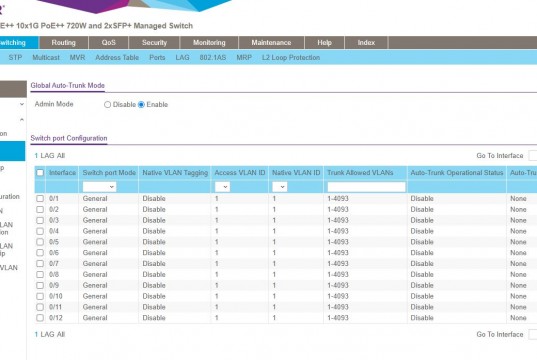Open the MVR submenu
Image resolution: width=537 pixels, height=360 pixels.
77,58
